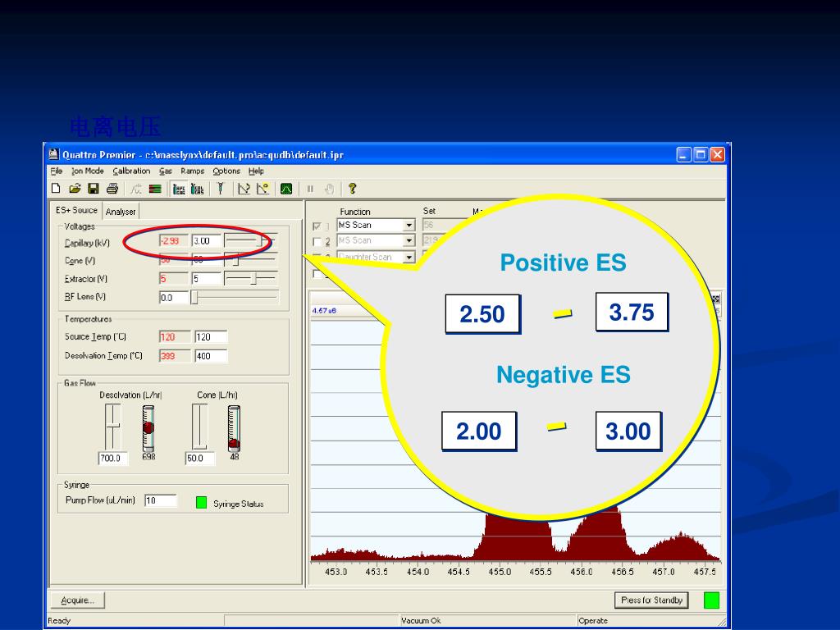The width and height of the screenshot is (840, 630).
Task: Click the Operate status bar text
Action: tap(593, 620)
